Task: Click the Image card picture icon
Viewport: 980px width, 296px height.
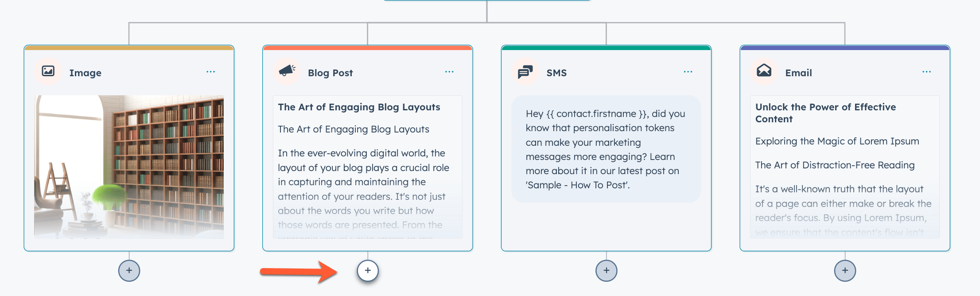Action: [x=48, y=71]
